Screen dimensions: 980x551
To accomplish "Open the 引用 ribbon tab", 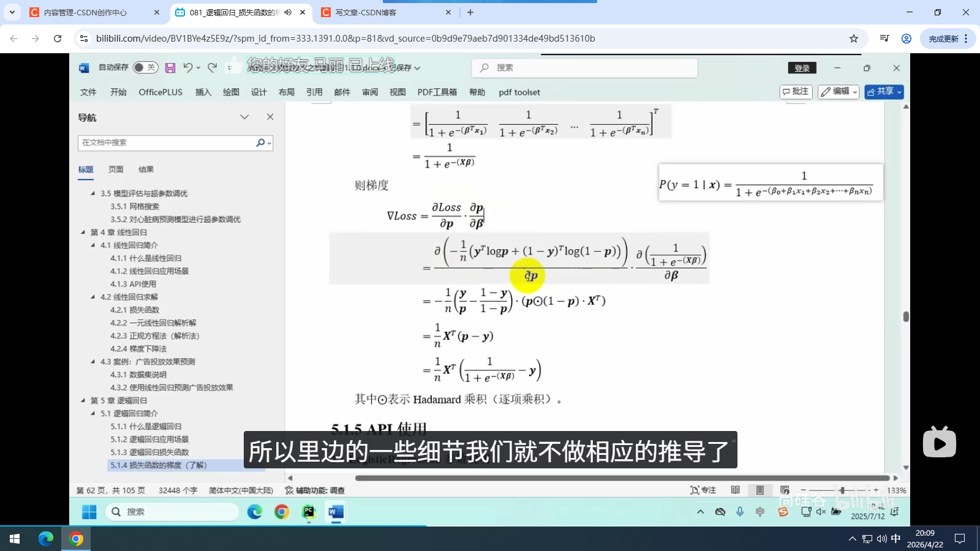I will (x=314, y=92).
